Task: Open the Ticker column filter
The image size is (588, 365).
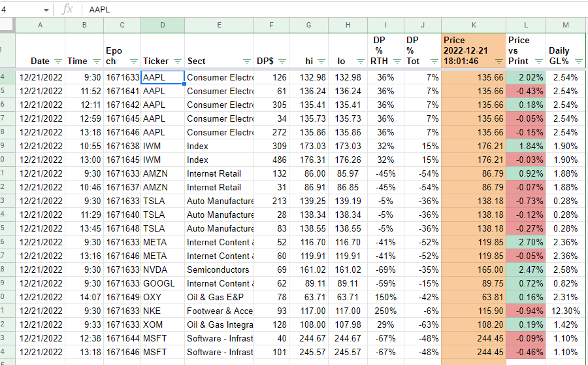Action: click(178, 61)
